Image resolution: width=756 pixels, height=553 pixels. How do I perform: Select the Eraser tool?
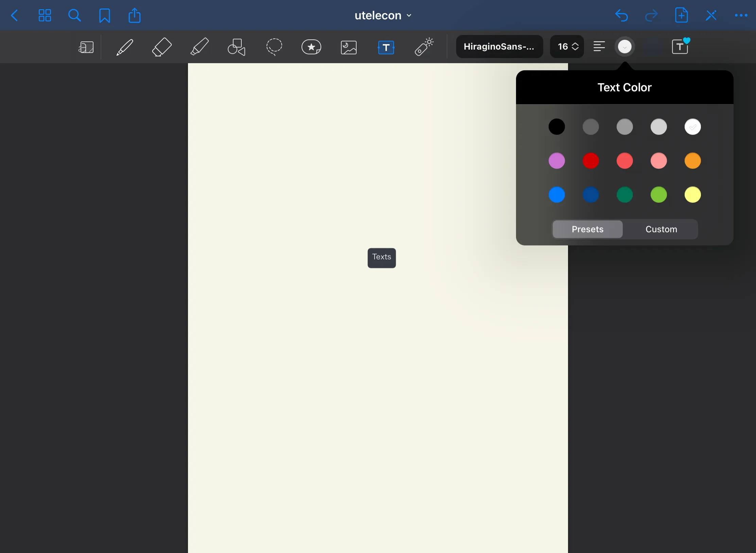pos(161,47)
